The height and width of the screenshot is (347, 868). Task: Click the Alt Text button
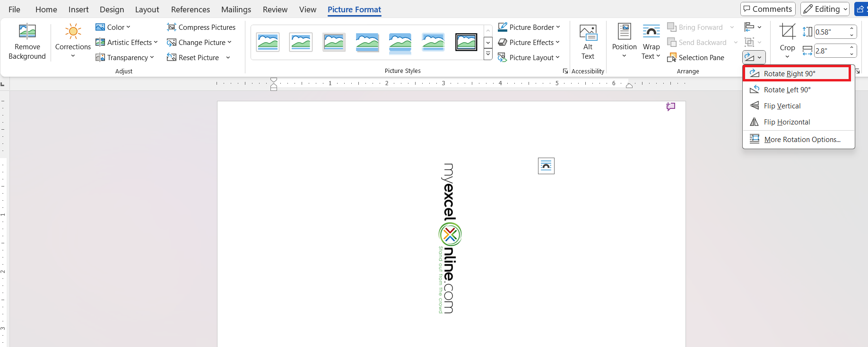[x=588, y=42]
